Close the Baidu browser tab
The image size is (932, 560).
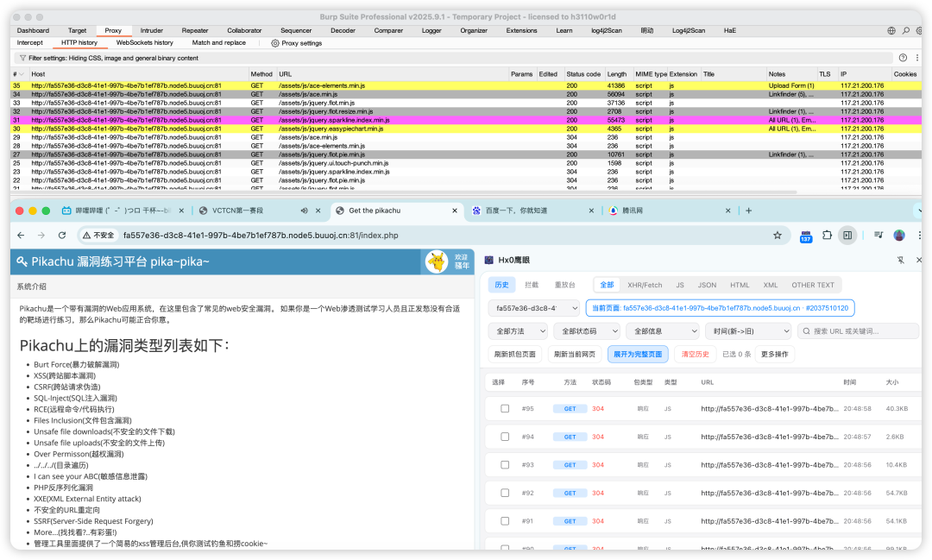pyautogui.click(x=591, y=211)
